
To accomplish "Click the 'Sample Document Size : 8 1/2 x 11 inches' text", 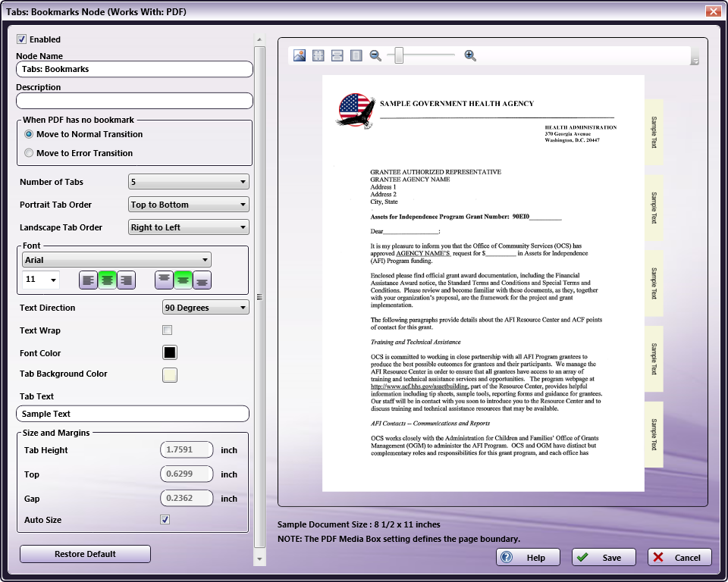I will [359, 524].
